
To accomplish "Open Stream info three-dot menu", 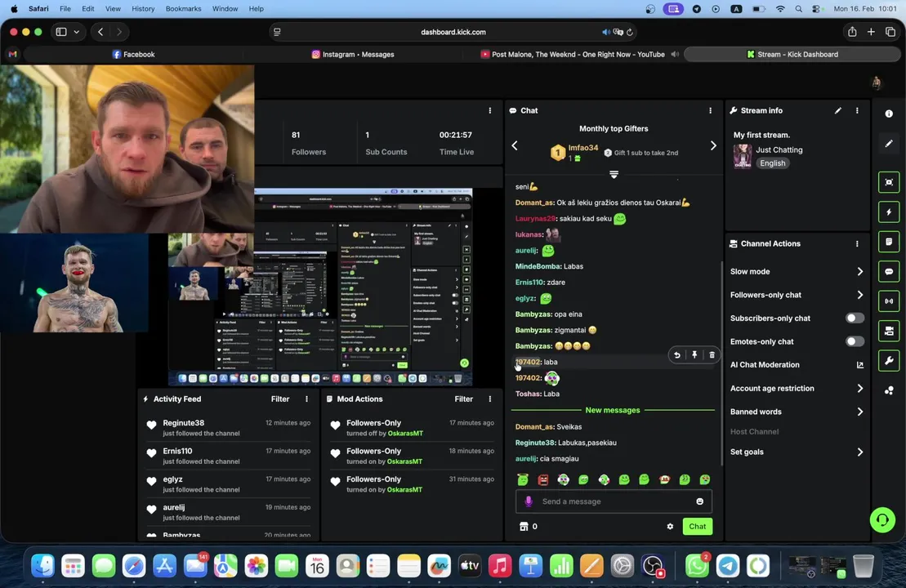I will (857, 110).
